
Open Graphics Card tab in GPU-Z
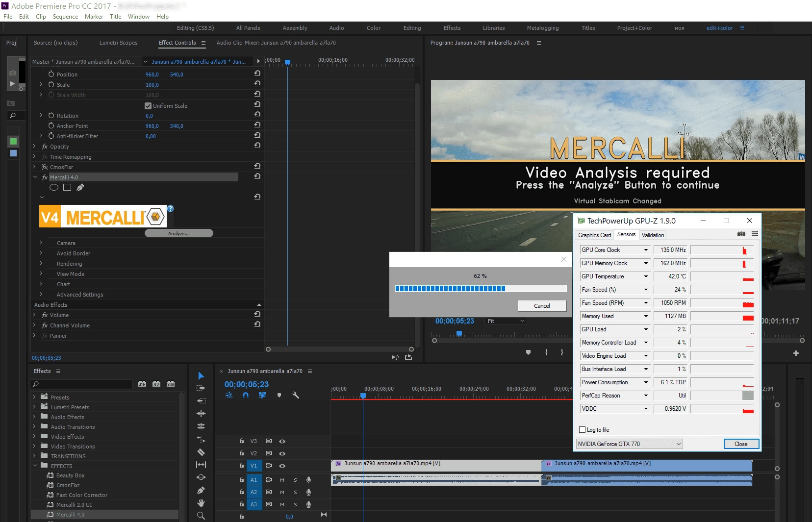(594, 235)
